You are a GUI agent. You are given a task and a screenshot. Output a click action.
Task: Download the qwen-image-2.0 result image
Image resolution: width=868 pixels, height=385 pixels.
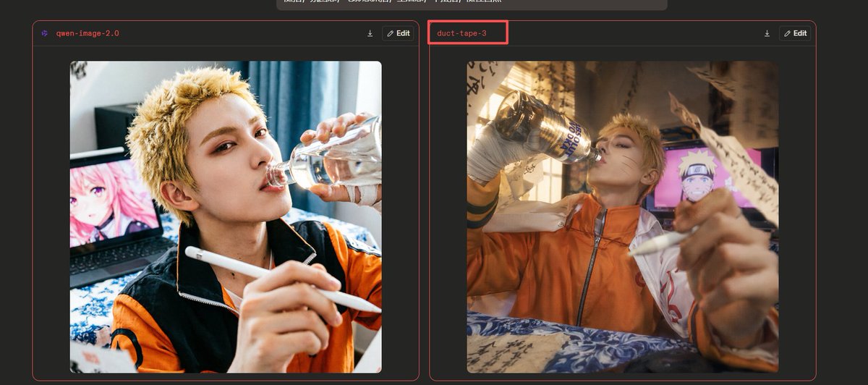coord(370,33)
